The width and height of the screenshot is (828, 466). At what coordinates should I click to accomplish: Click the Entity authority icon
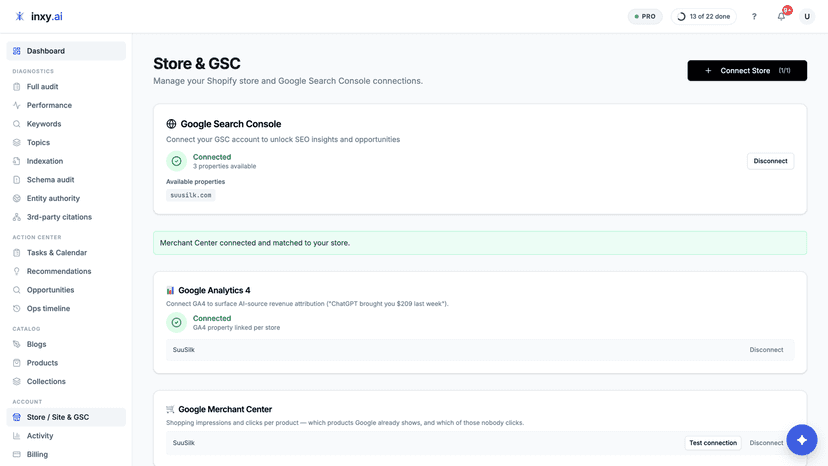(x=17, y=198)
